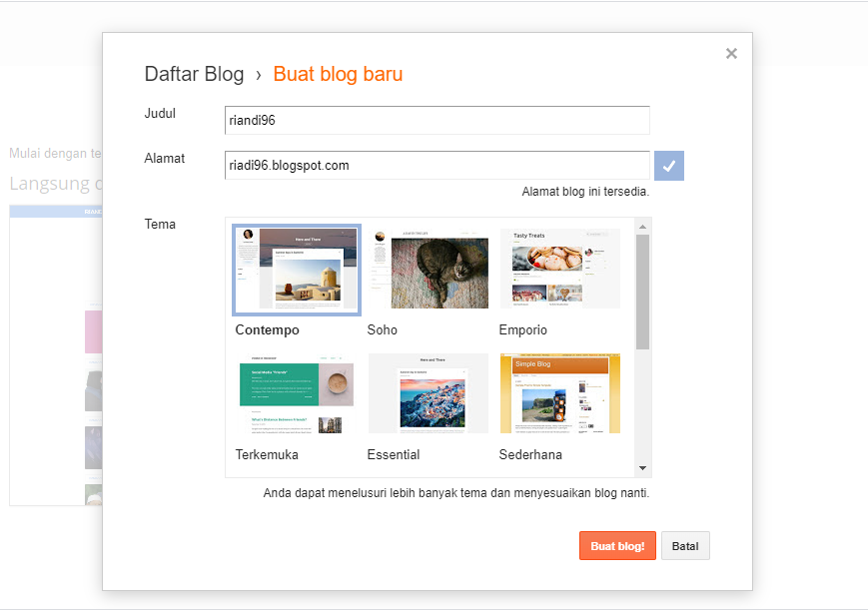The height and width of the screenshot is (612, 868).
Task: Close the dialog with the X icon
Action: click(731, 54)
